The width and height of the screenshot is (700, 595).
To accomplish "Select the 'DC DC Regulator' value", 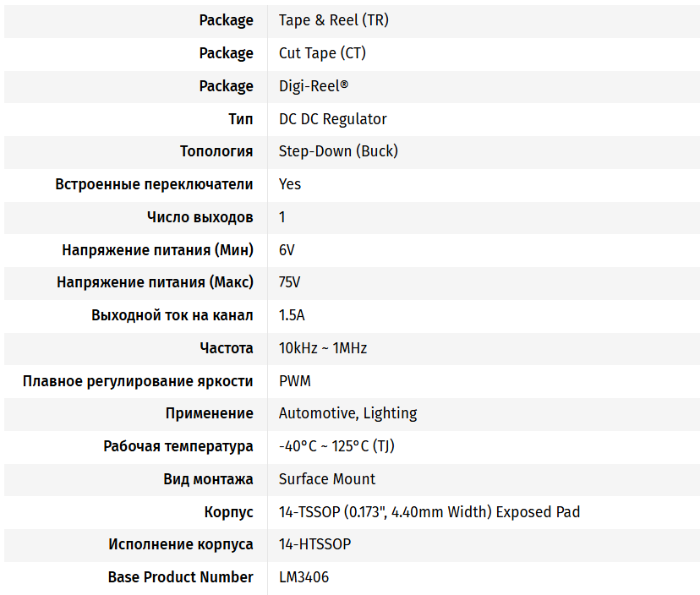I will point(332,119).
